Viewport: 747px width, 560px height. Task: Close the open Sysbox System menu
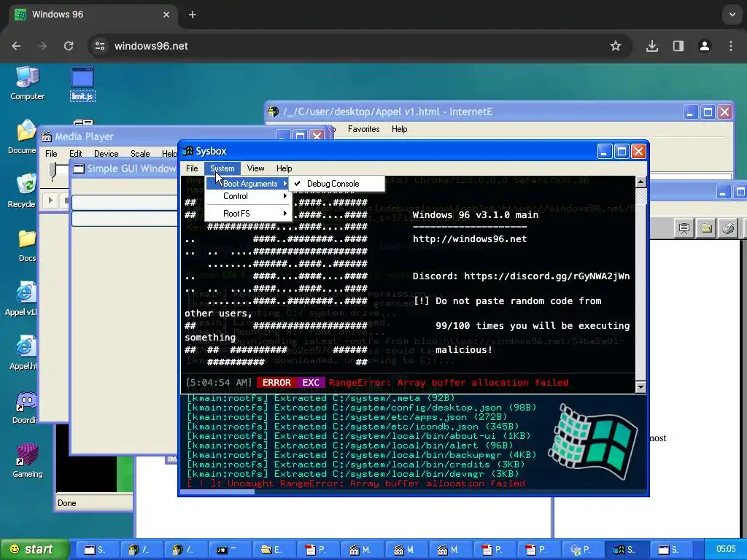[x=222, y=168]
